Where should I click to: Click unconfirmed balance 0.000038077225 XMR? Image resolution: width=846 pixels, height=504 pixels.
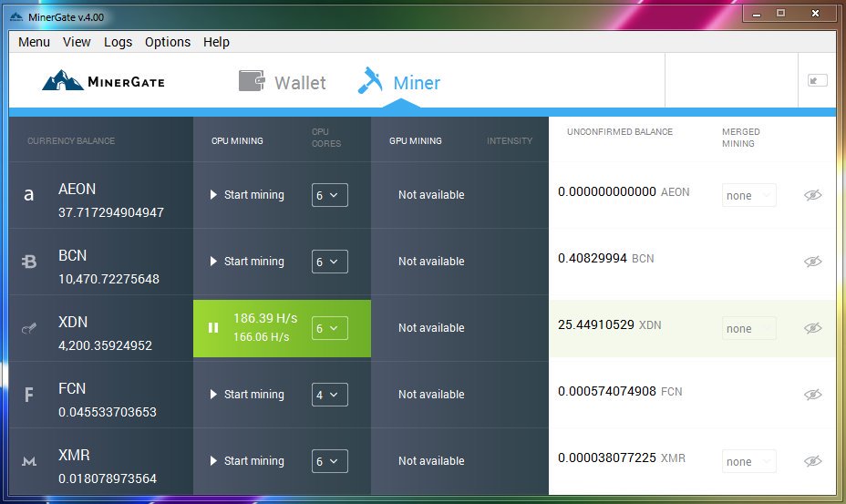point(622,458)
